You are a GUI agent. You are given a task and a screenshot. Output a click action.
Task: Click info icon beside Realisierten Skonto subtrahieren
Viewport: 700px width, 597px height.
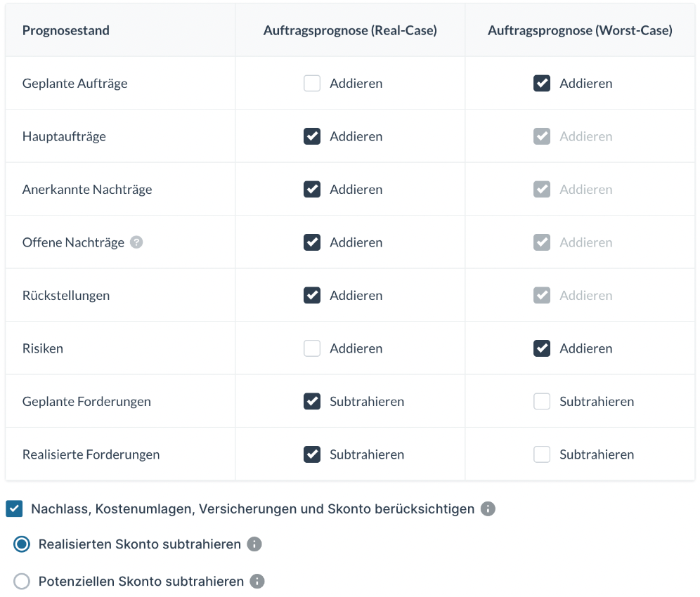254,544
